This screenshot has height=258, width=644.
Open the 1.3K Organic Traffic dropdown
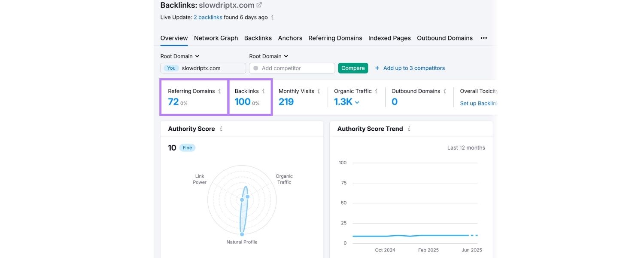(357, 102)
